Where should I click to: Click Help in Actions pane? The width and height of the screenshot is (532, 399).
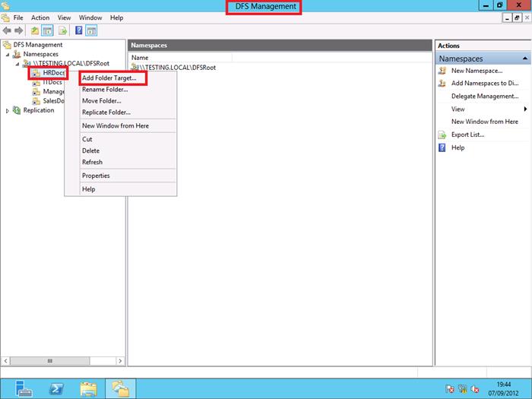458,147
